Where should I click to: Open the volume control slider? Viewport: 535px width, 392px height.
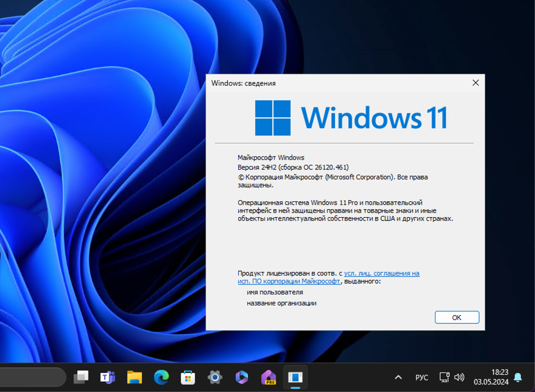(x=460, y=377)
